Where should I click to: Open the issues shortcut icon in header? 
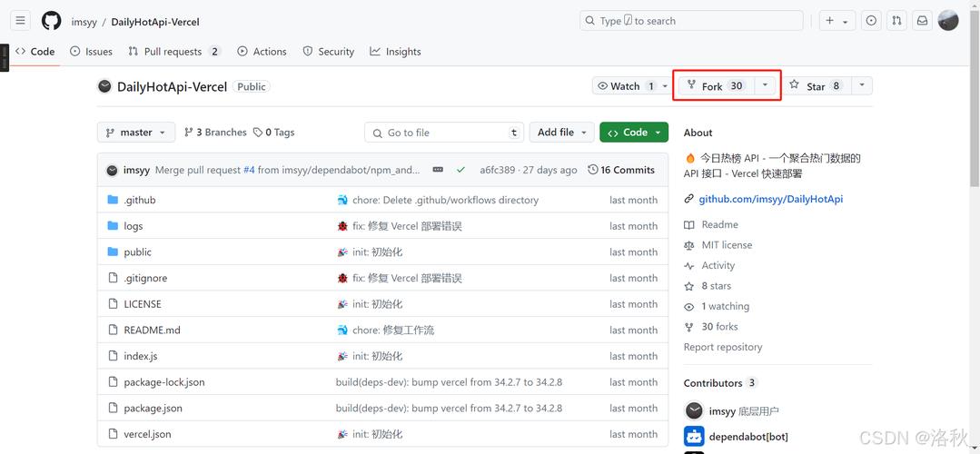pos(871,21)
